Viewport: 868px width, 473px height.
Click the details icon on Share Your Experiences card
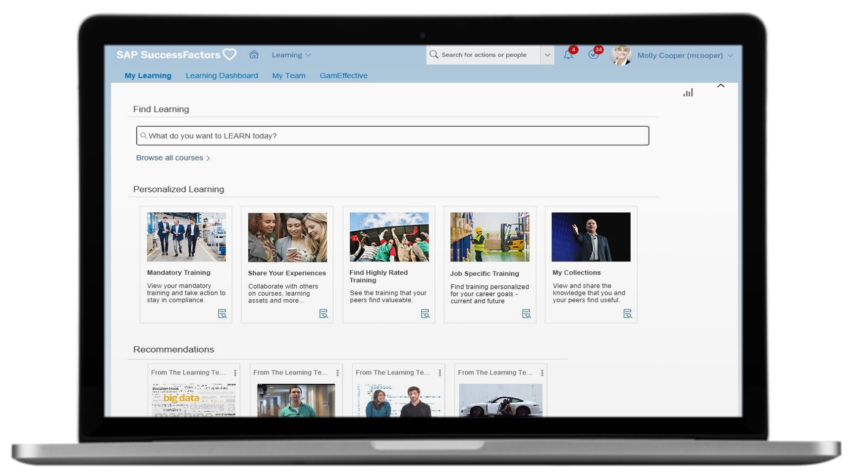coord(324,314)
